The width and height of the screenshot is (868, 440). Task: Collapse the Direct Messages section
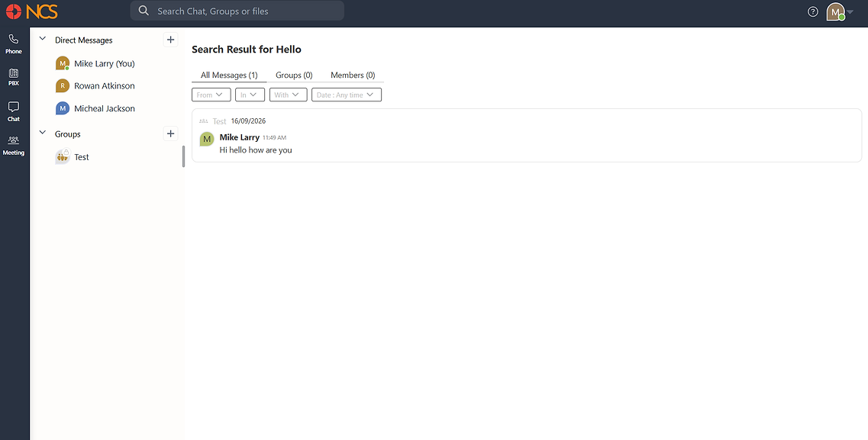(43, 39)
